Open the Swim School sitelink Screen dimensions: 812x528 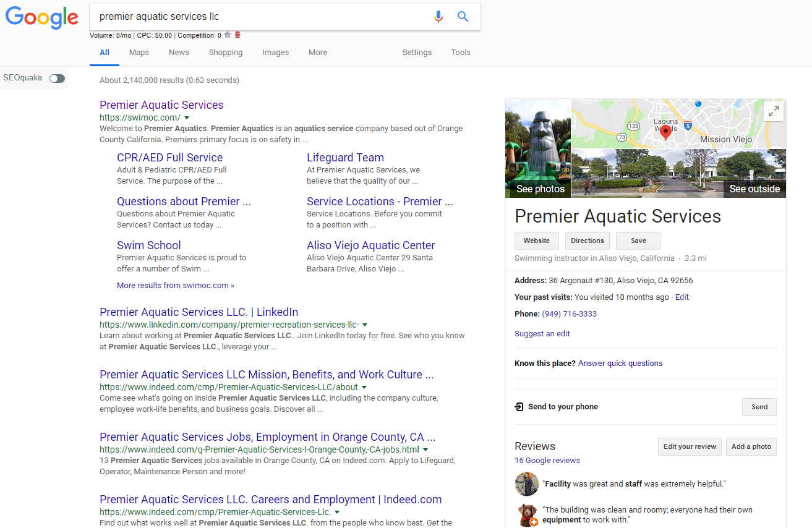pos(149,245)
